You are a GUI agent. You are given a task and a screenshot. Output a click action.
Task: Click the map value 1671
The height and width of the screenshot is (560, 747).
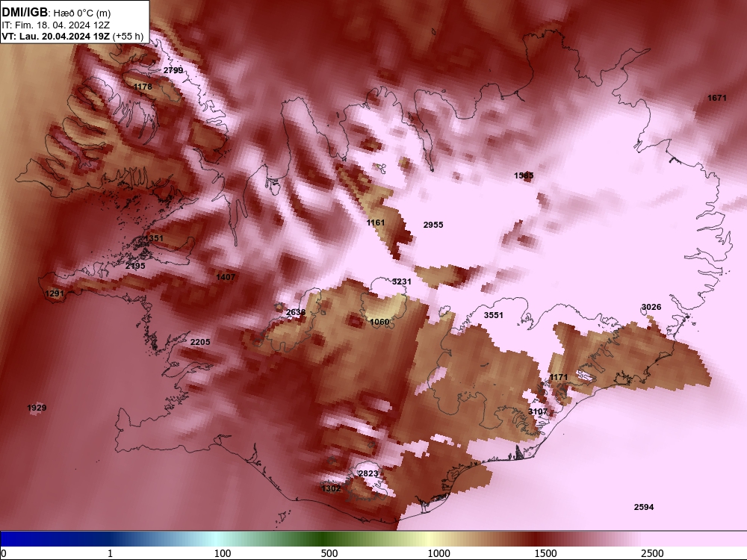717,98
